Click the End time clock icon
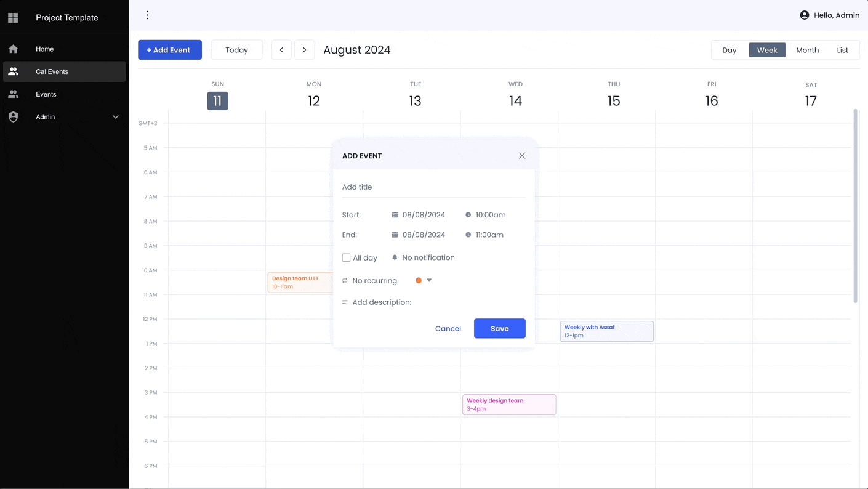Image resolution: width=868 pixels, height=489 pixels. 468,235
